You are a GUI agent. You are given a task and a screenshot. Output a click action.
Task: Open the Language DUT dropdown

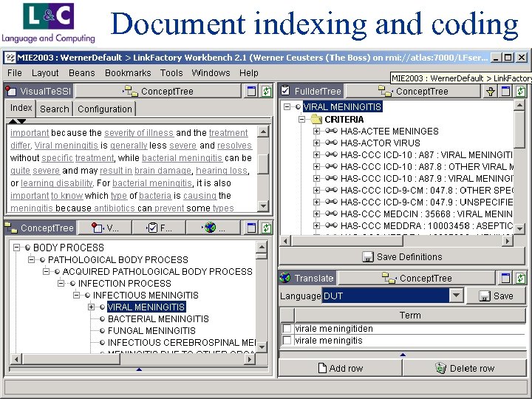[456, 296]
